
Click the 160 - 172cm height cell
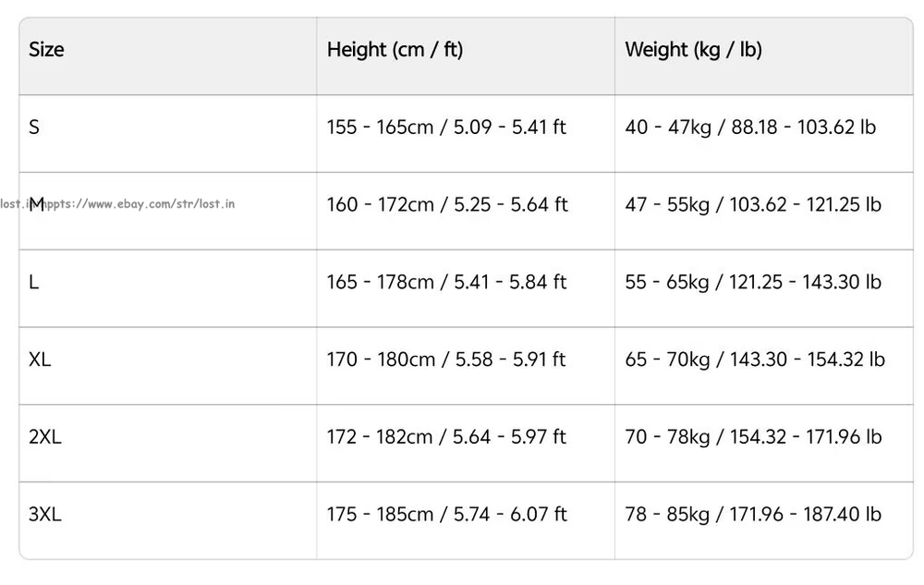click(x=446, y=204)
